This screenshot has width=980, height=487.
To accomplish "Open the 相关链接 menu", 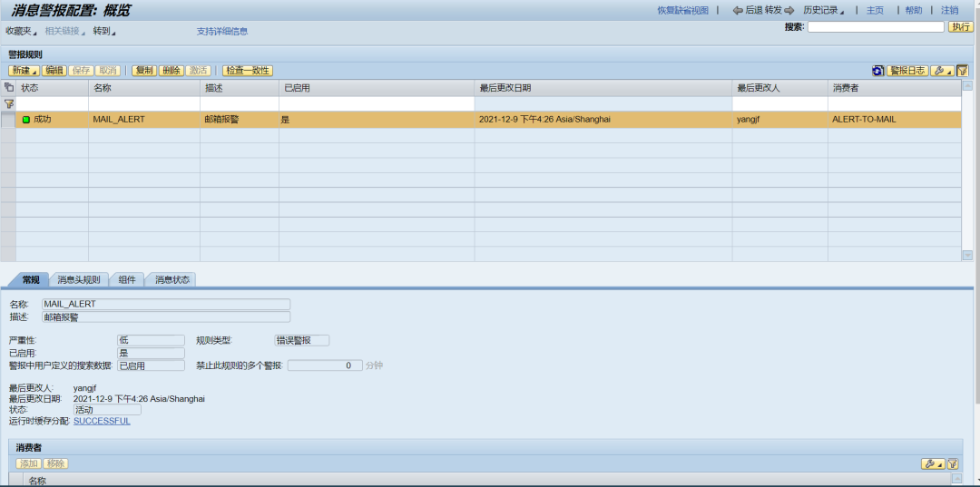I will click(65, 31).
